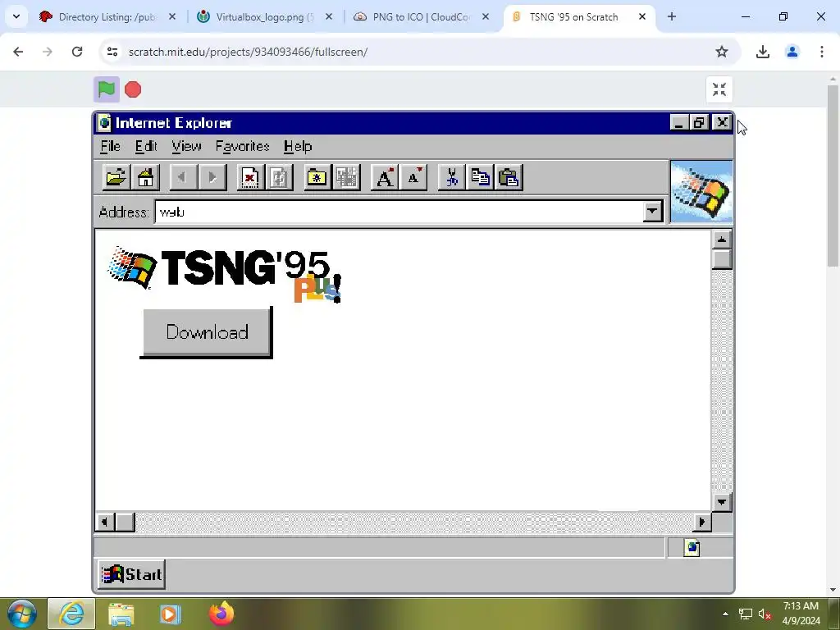Close the PNG to ICO tab

coord(486,17)
